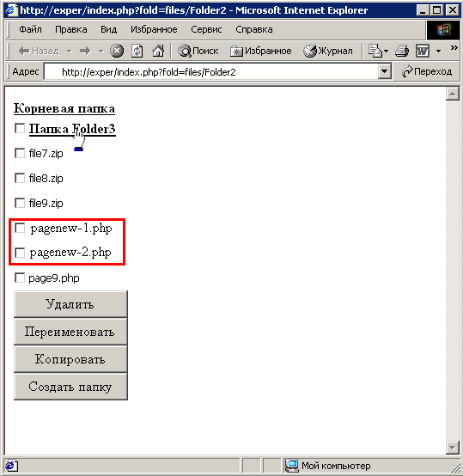Viewport: 463px width, 476px height.
Task: Open the Журнал history panel
Action: [328, 51]
